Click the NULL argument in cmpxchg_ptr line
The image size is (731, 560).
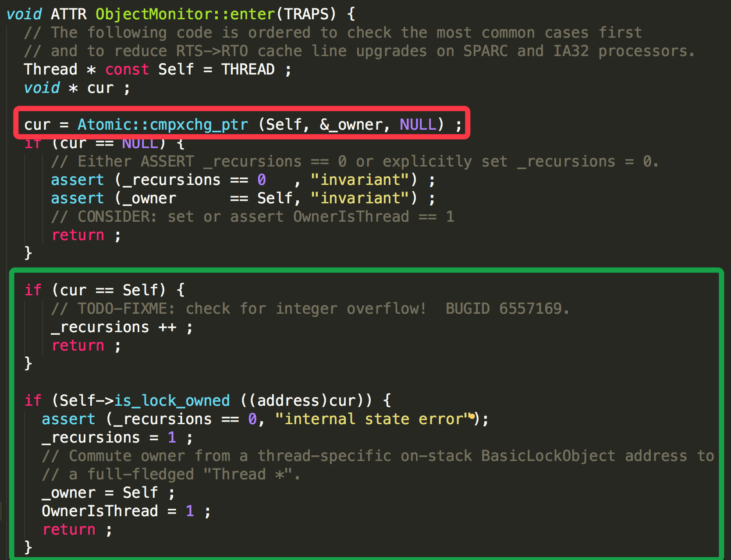coord(418,124)
